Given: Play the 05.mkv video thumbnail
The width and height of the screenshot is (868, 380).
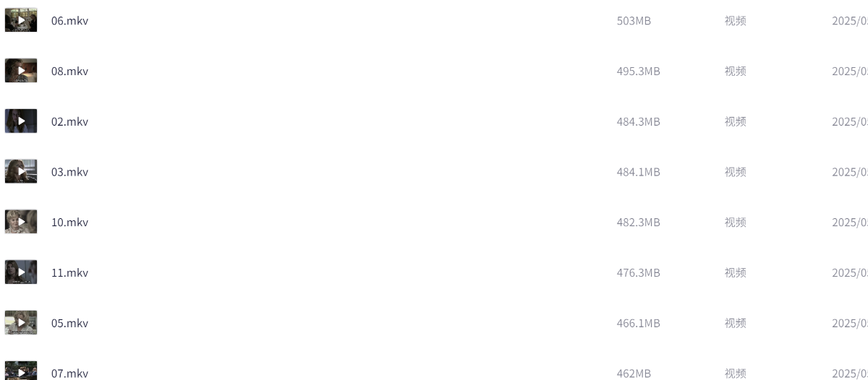Looking at the screenshot, I should [x=21, y=323].
